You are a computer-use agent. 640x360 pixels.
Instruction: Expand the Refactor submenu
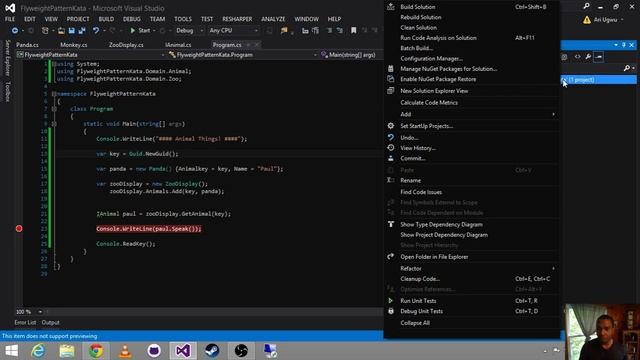(x=472, y=268)
